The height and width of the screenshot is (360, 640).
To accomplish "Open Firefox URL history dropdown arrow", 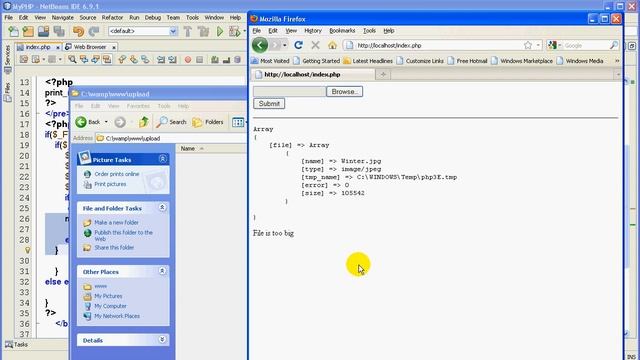I will tap(538, 45).
